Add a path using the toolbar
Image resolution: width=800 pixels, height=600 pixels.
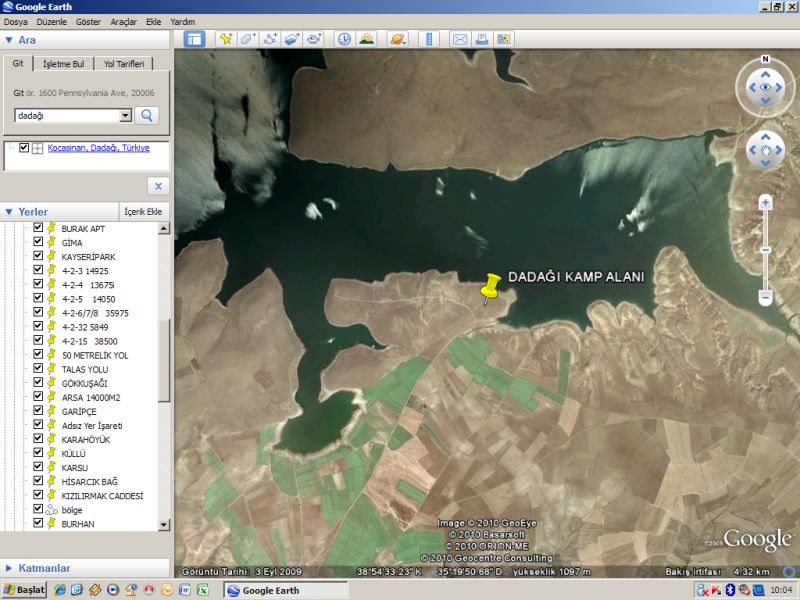[x=270, y=39]
